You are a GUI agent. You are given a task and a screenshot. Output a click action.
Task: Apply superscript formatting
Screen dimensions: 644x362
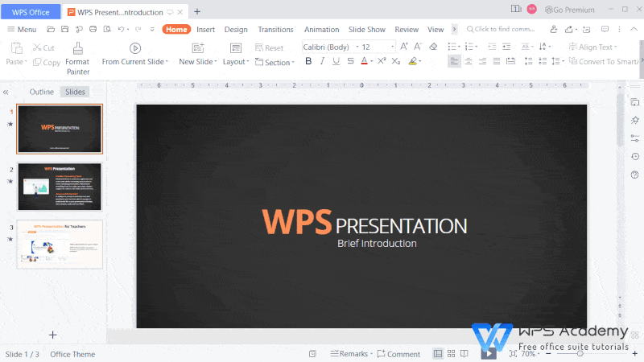pos(382,61)
